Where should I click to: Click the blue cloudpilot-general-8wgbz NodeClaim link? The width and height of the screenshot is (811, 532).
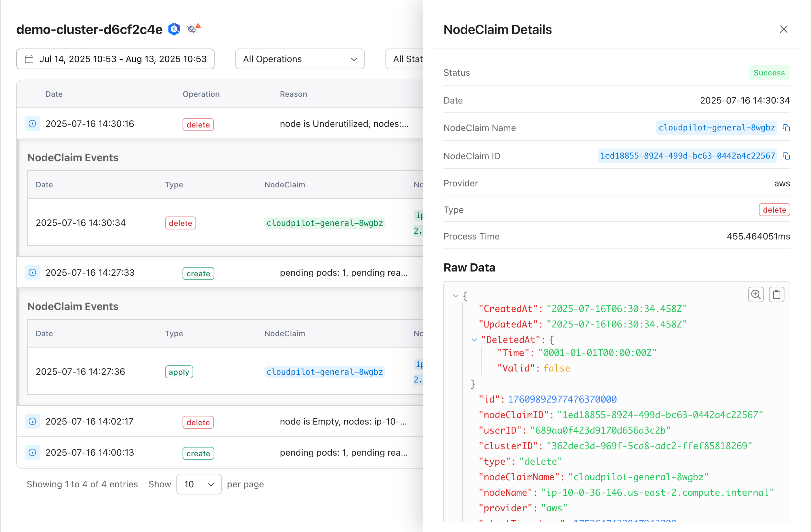pyautogui.click(x=324, y=372)
